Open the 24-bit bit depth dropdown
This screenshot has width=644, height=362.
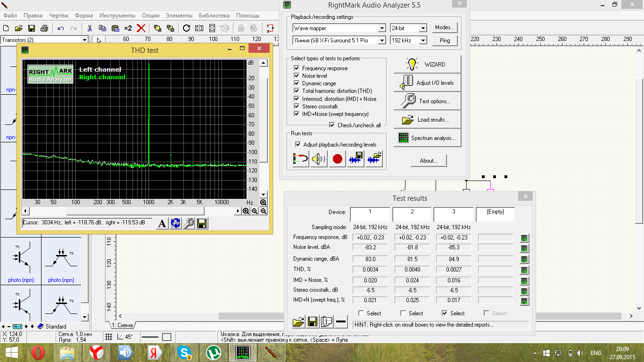(422, 28)
